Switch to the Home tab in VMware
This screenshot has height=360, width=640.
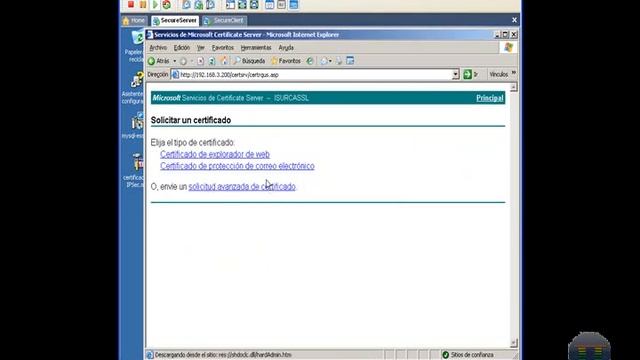click(134, 20)
